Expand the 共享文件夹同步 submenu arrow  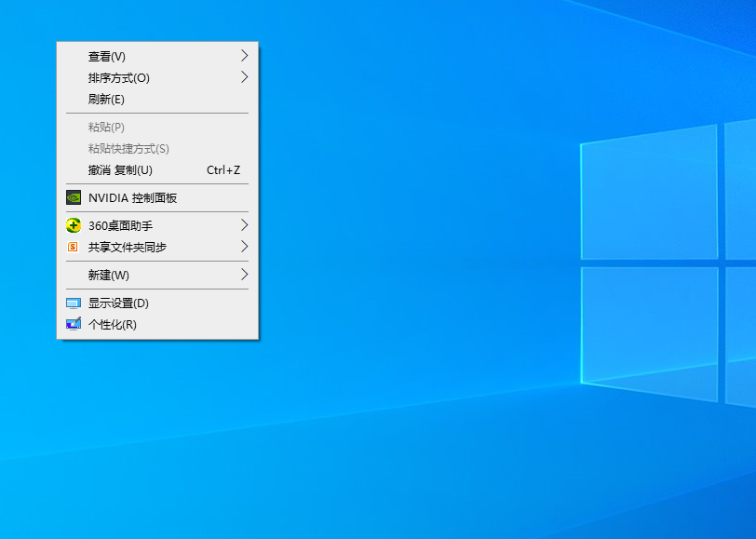point(244,247)
